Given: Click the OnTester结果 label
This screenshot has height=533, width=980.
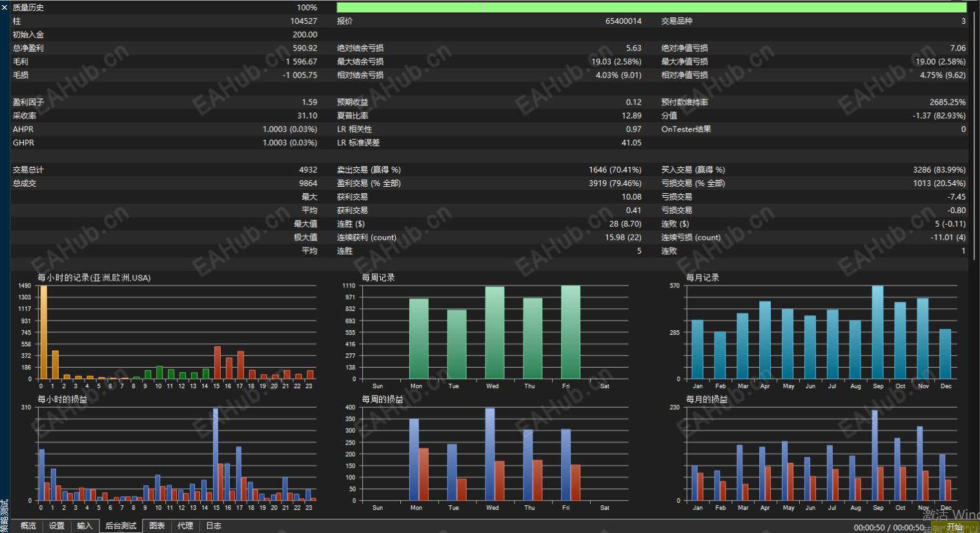Looking at the screenshot, I should coord(686,129).
